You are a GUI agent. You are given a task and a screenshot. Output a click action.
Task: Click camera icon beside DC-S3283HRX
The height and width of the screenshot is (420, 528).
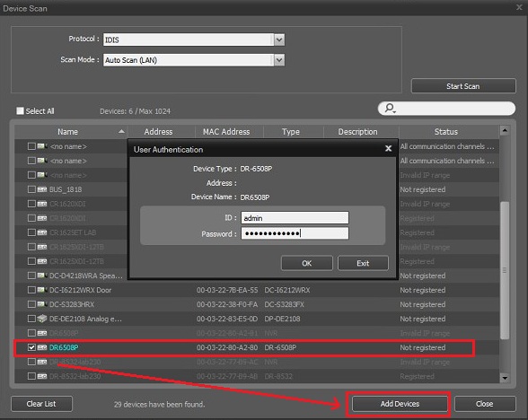click(x=42, y=304)
